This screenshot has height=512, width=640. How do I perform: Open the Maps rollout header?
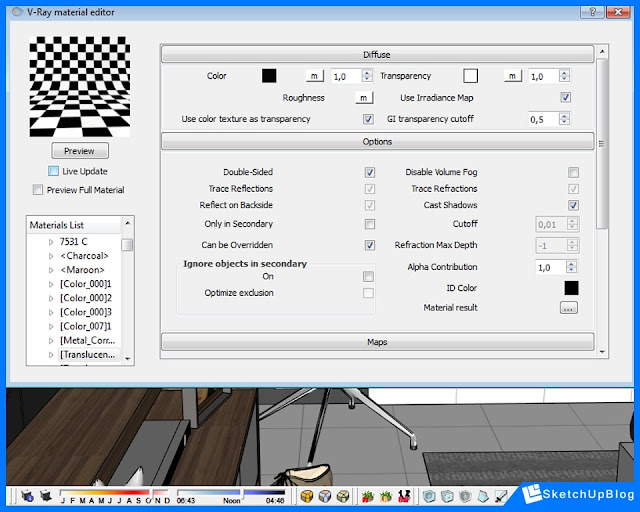(378, 342)
